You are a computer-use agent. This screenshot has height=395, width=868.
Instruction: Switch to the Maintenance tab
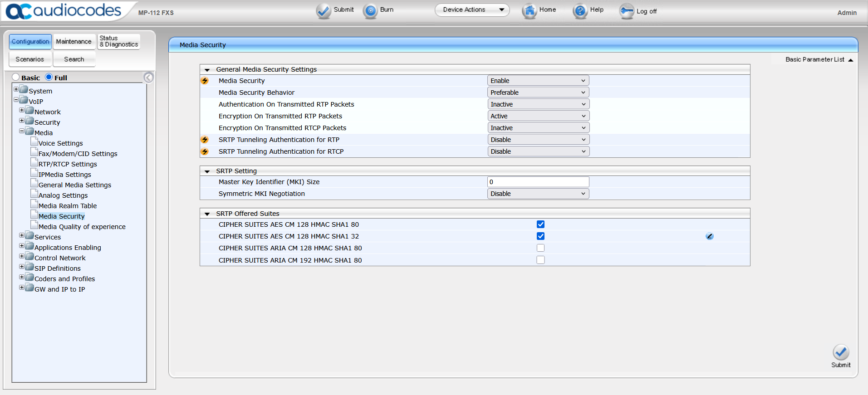click(74, 41)
